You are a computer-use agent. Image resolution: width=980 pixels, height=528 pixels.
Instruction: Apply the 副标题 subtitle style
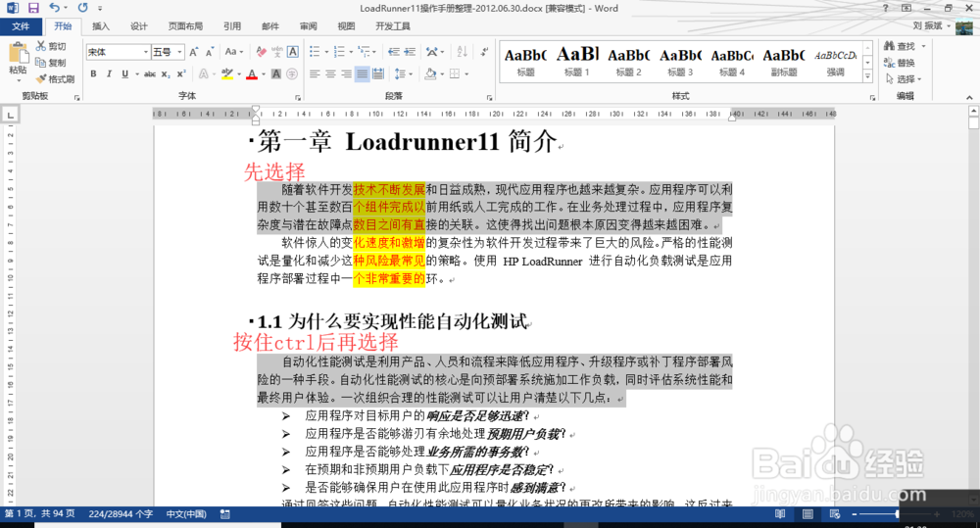784,62
